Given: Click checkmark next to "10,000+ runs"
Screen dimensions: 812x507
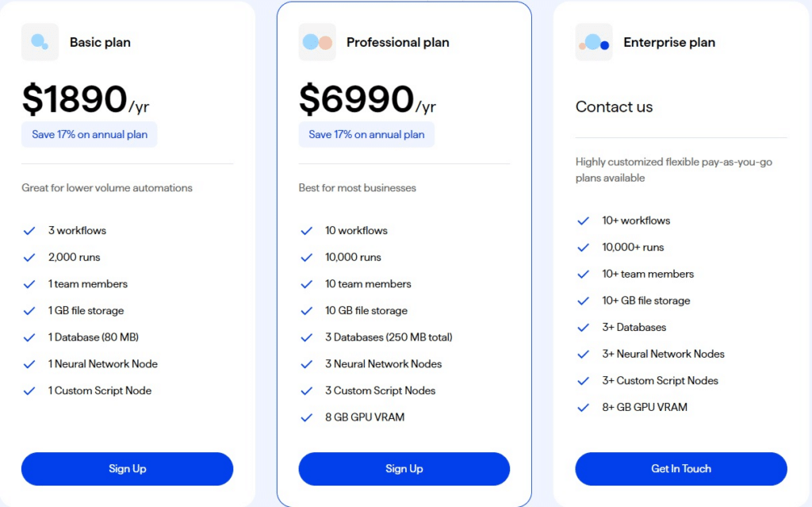Looking at the screenshot, I should 584,248.
